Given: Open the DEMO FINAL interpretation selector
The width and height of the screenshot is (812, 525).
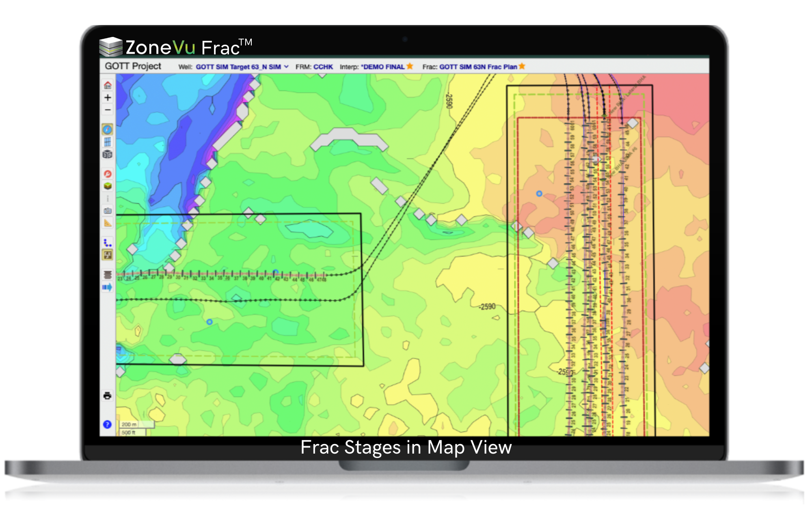Looking at the screenshot, I should 384,67.
